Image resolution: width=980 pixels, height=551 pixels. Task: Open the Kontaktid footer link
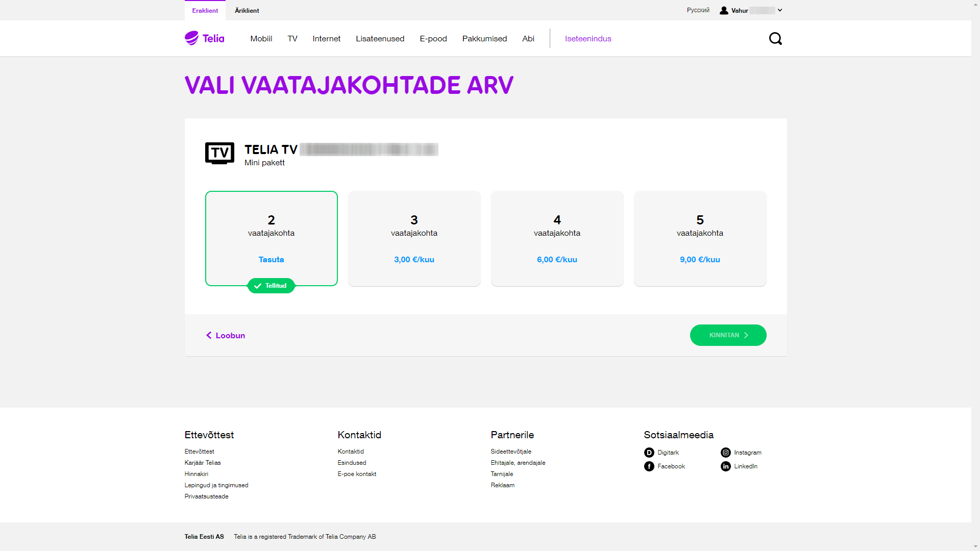click(x=351, y=452)
